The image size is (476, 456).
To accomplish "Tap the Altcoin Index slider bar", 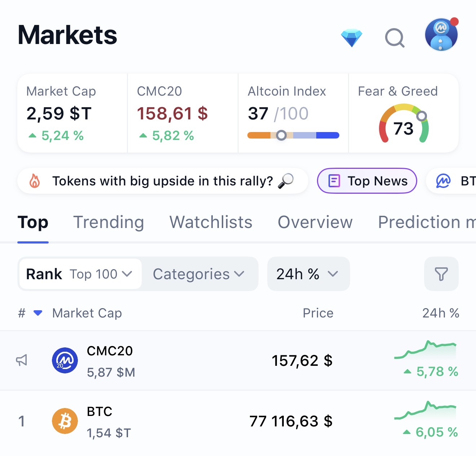I will tap(293, 135).
